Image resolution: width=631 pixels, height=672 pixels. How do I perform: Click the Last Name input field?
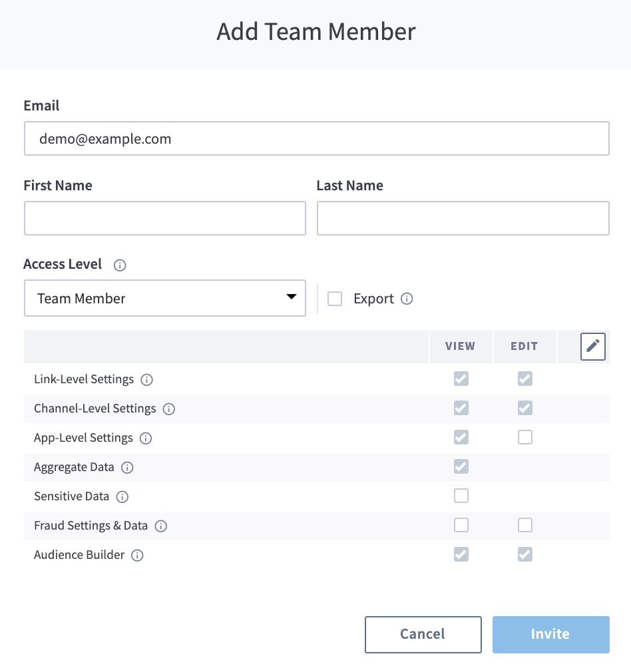pos(463,218)
